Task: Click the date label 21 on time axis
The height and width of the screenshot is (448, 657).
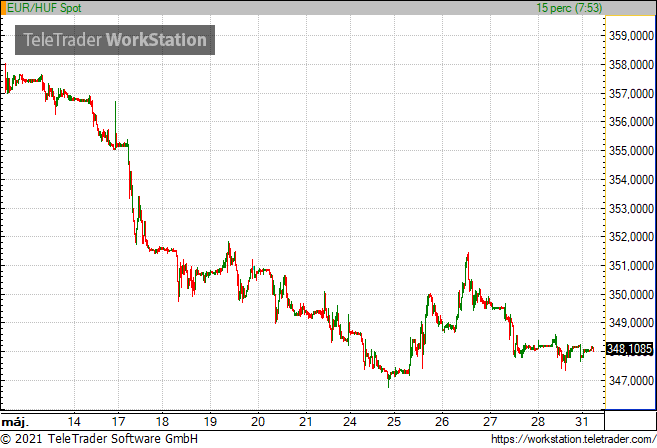Action: click(x=306, y=422)
